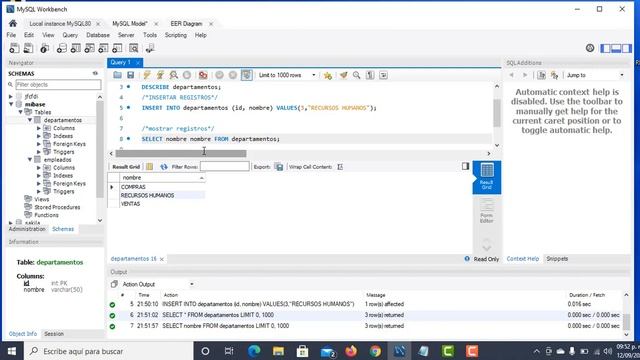Viewport: 640px width, 360px height.
Task: Switch to the Administration tab
Action: click(x=27, y=229)
